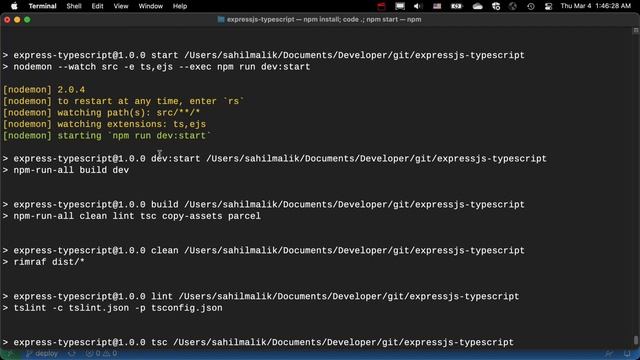Open the cloud sync status icon
This screenshot has width=640, height=360.
point(478,6)
